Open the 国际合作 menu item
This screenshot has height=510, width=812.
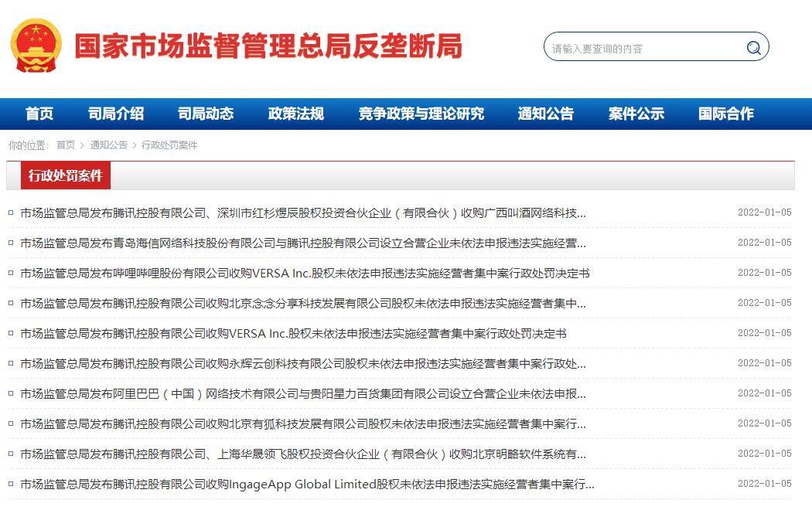725,114
